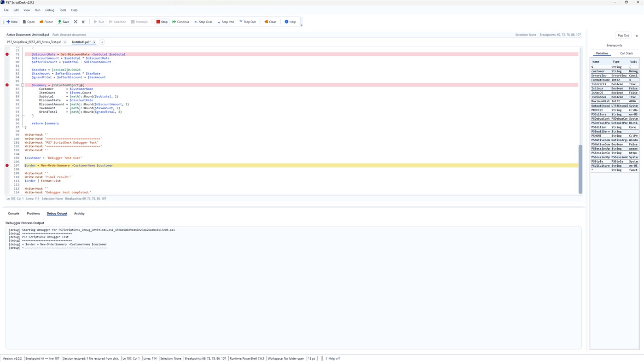Select the Debug Output tab
Screen dimensions: 644x362
(57, 213)
